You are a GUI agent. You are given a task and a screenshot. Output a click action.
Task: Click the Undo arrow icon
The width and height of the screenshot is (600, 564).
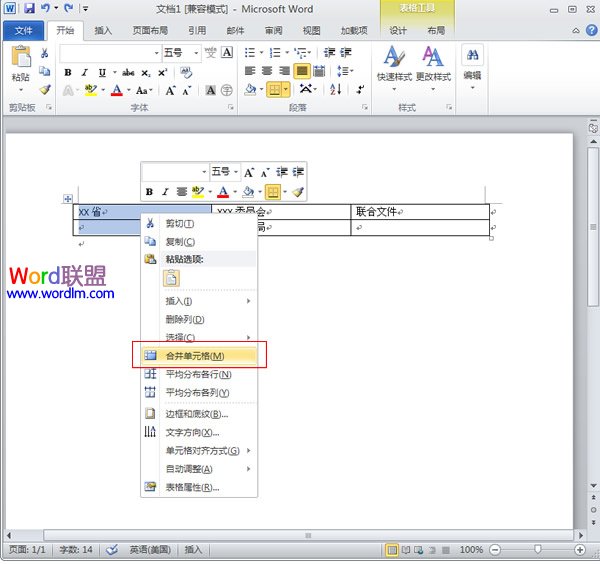click(x=46, y=8)
